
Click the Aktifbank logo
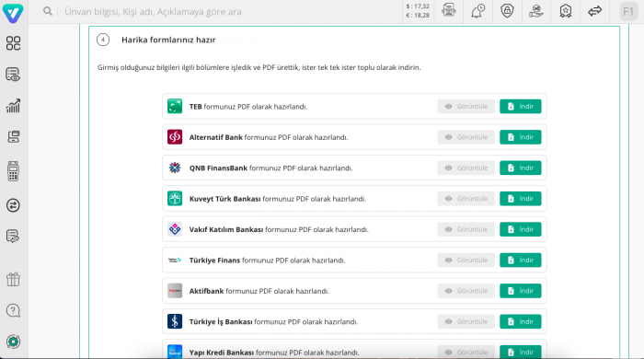click(175, 291)
